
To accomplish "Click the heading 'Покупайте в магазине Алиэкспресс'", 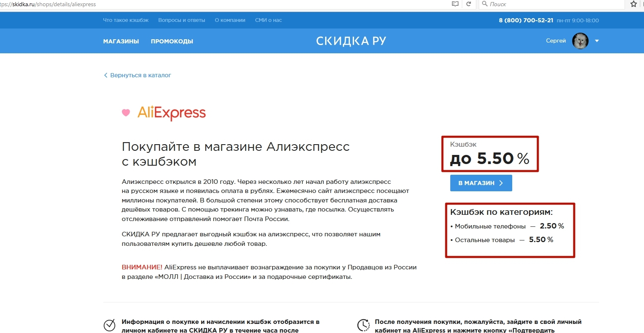I will [236, 147].
